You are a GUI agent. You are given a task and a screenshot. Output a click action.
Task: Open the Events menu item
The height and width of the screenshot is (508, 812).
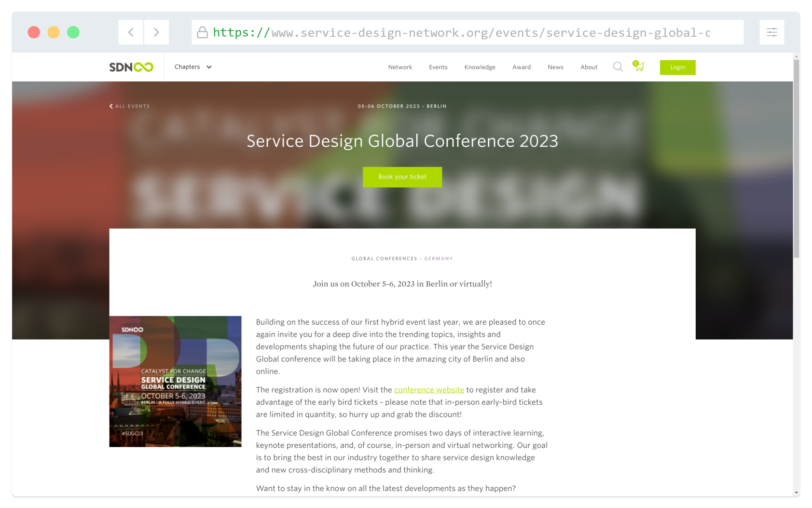coord(438,67)
